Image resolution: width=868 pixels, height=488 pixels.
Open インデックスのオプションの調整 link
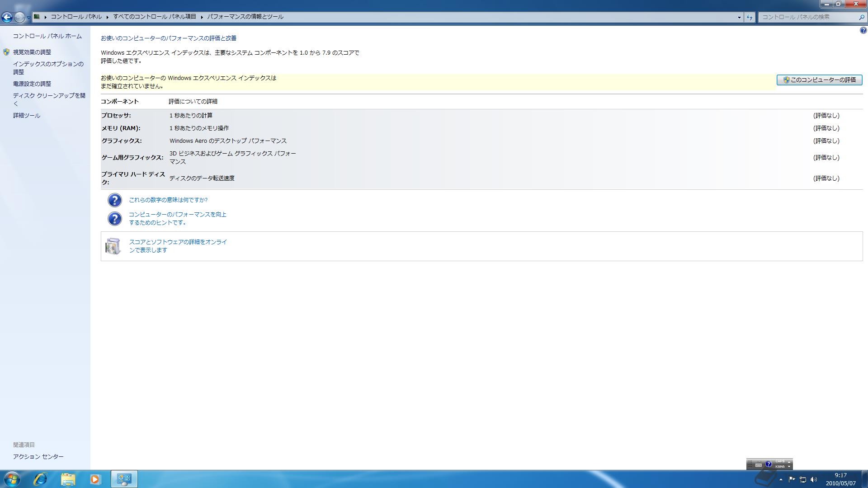coord(48,68)
